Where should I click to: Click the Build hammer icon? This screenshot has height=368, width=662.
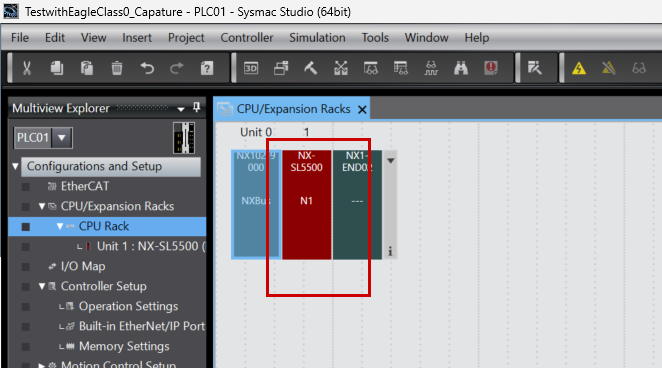(311, 68)
